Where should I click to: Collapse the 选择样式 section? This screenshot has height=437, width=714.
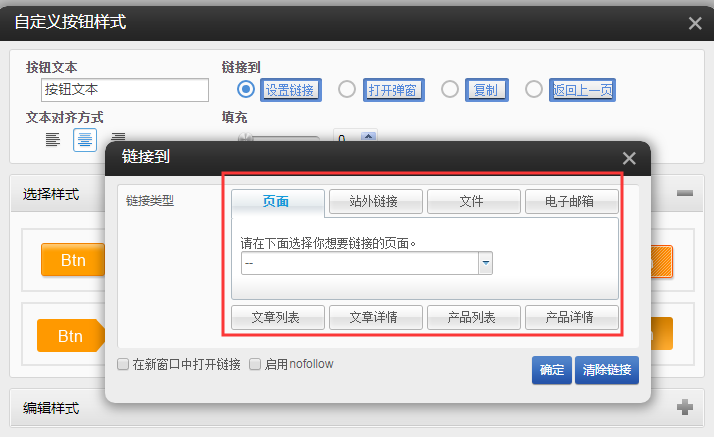pyautogui.click(x=685, y=193)
